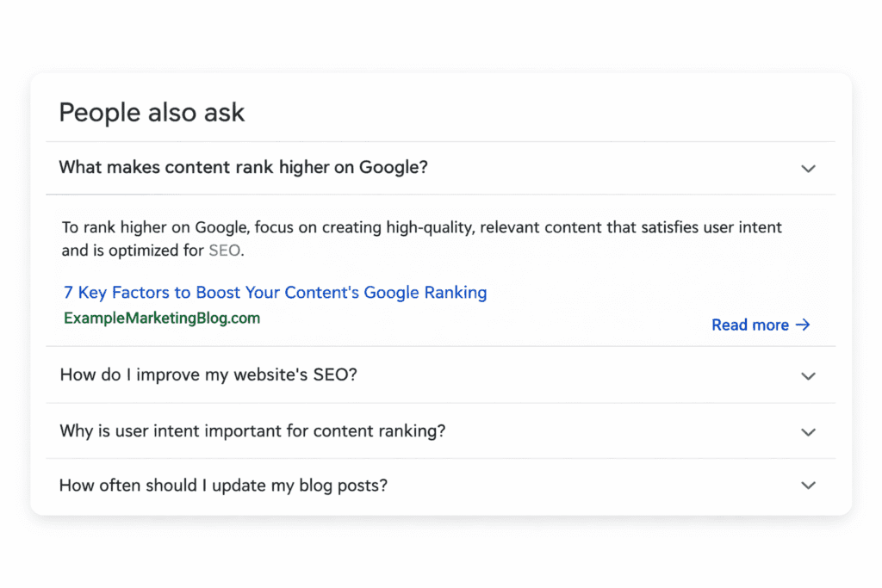
Task: Click "How often should I update my blog posts?"
Action: [222, 486]
